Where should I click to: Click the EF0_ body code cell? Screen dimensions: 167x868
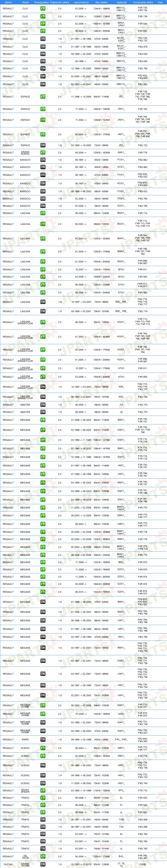click(x=122, y=790)
